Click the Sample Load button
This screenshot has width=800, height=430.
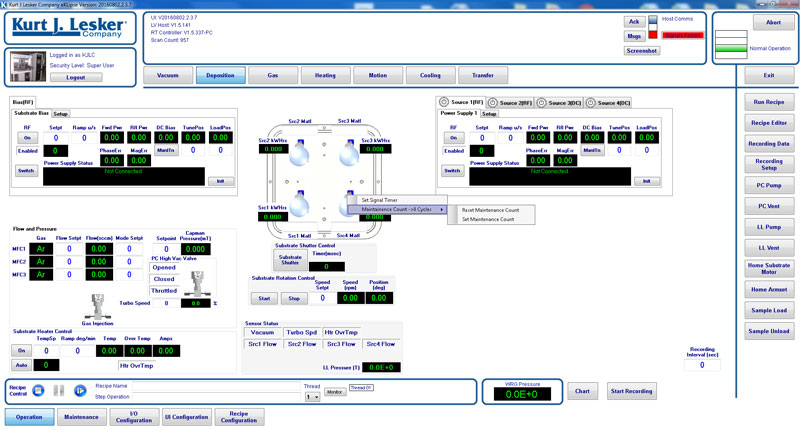769,310
